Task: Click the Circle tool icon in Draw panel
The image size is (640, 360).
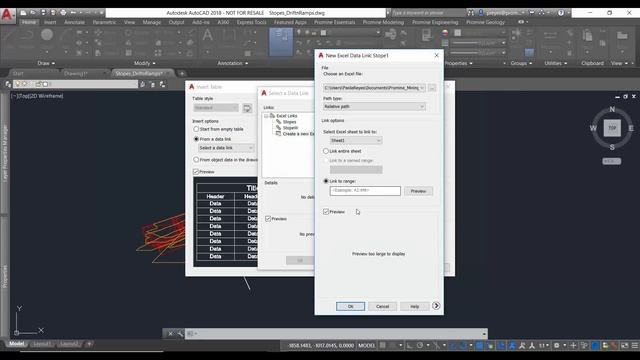Action: [47, 35]
